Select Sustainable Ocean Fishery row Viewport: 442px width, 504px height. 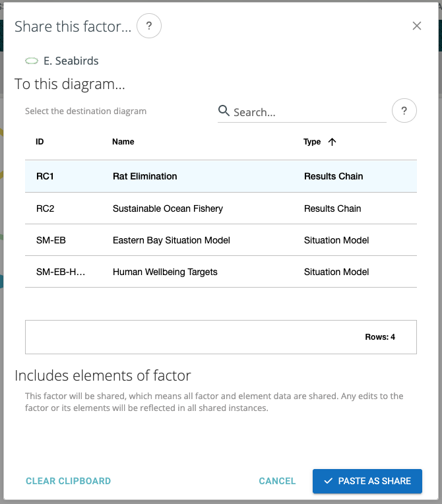(168, 208)
